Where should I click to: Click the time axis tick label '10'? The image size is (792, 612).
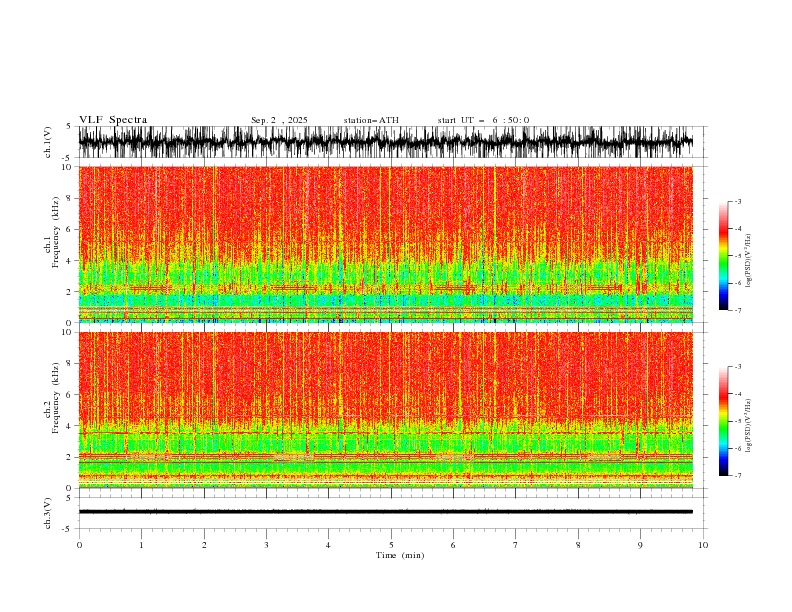click(x=703, y=545)
